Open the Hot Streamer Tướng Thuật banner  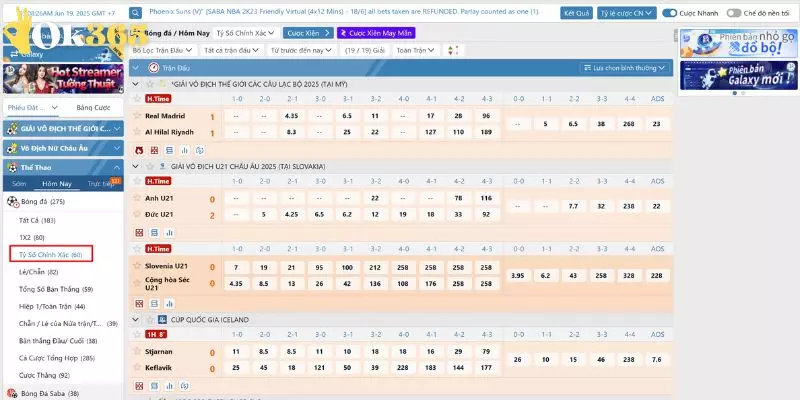coord(63,79)
